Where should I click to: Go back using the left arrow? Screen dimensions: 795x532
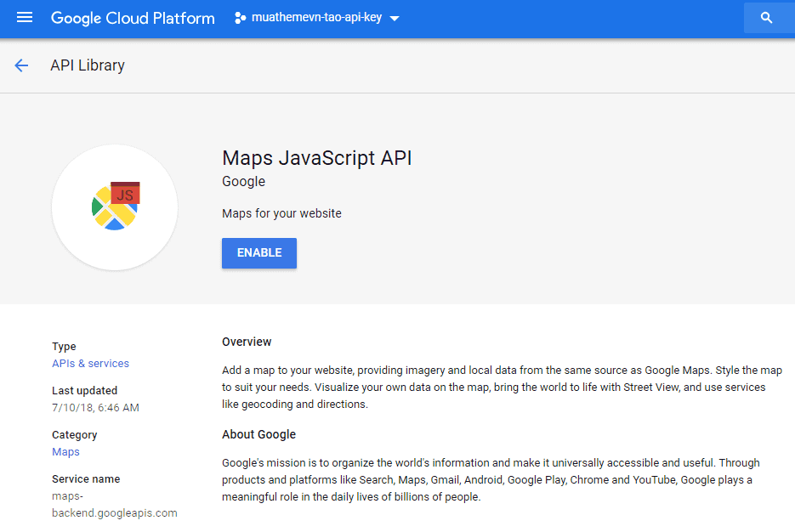click(x=21, y=65)
